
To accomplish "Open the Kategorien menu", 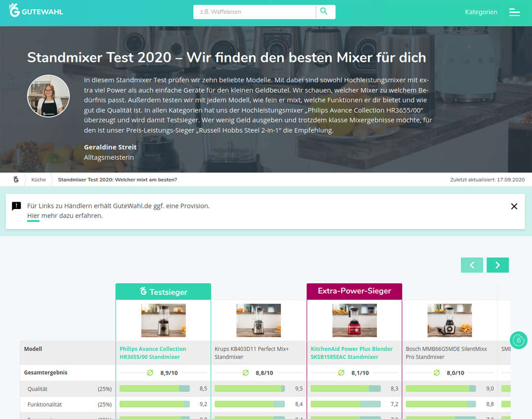I will (x=481, y=12).
